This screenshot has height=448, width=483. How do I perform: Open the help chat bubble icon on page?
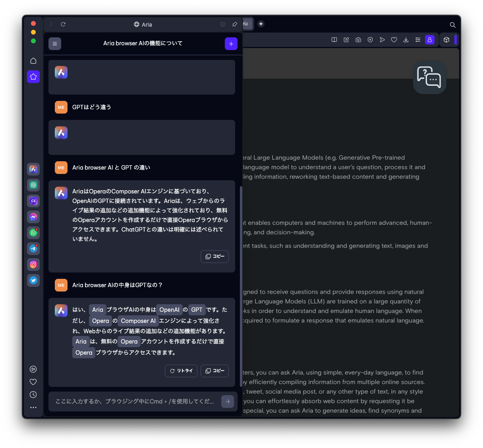click(429, 77)
